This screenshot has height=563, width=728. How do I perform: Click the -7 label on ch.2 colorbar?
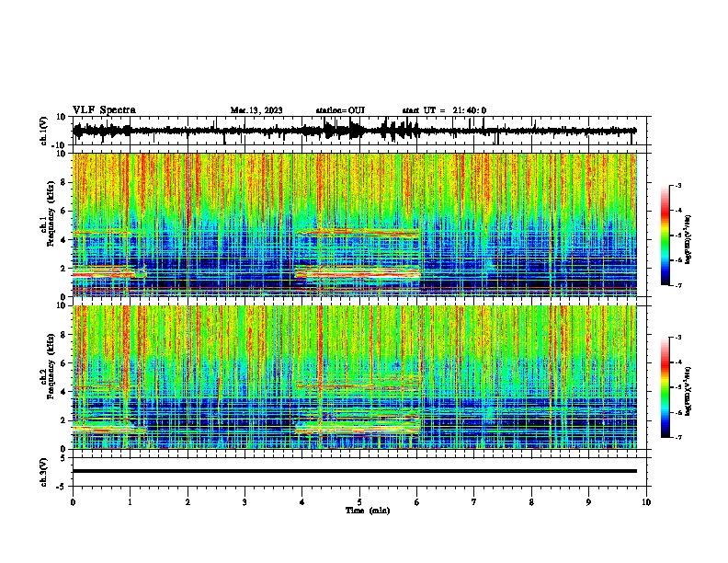pyautogui.click(x=678, y=437)
